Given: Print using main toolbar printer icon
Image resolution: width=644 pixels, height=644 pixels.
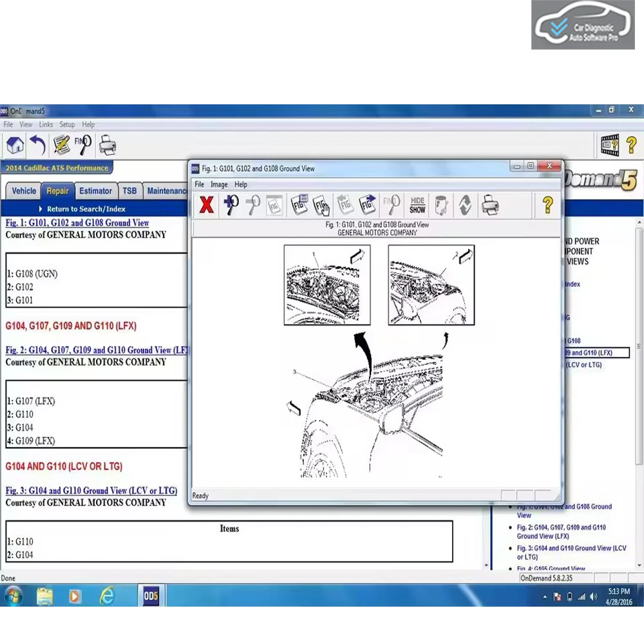Looking at the screenshot, I should pos(108,146).
